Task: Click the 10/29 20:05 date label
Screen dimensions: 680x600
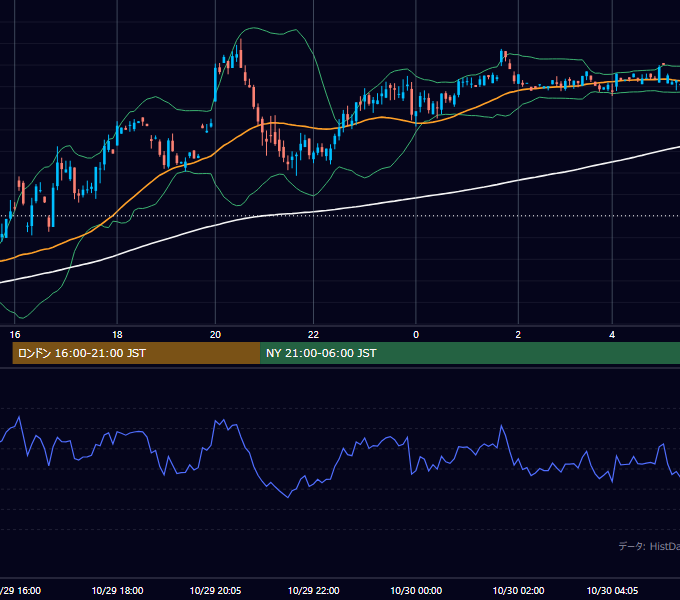Action: click(216, 590)
